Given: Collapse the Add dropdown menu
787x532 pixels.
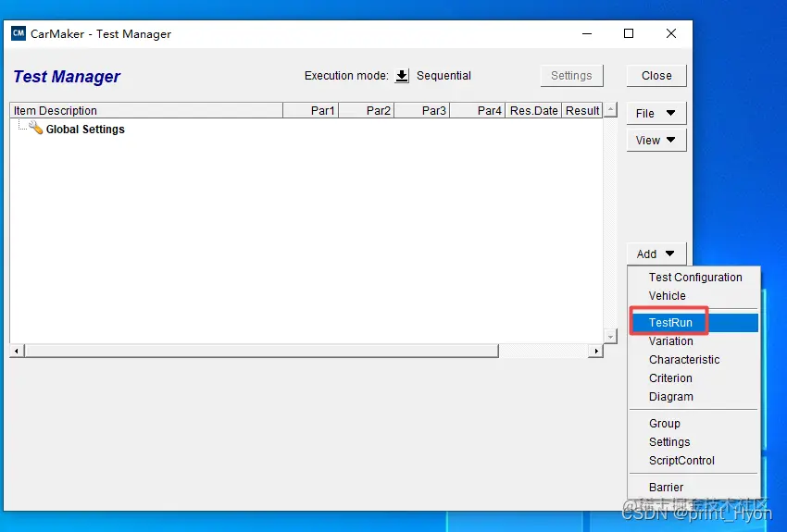Looking at the screenshot, I should (656, 254).
